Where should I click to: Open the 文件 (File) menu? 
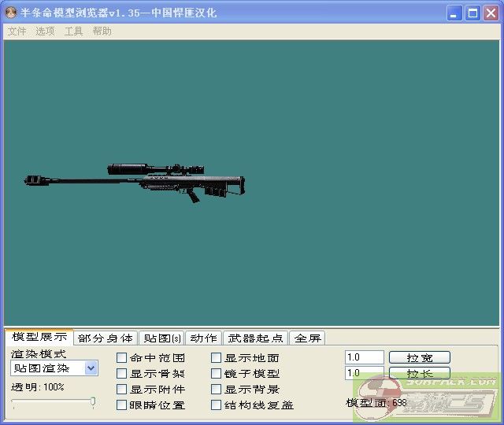click(x=17, y=31)
